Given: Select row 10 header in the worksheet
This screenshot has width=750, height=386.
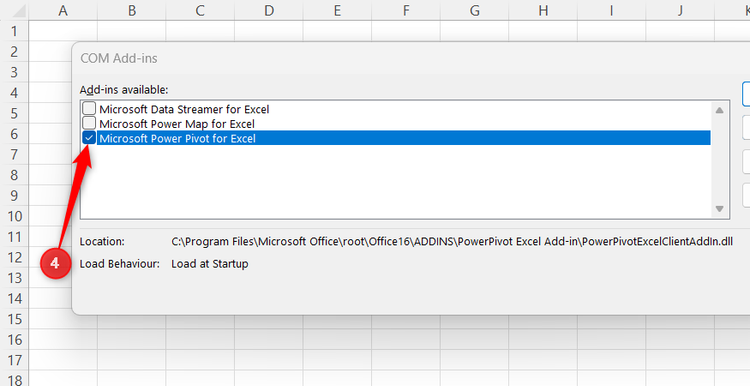Looking at the screenshot, I should click(14, 216).
